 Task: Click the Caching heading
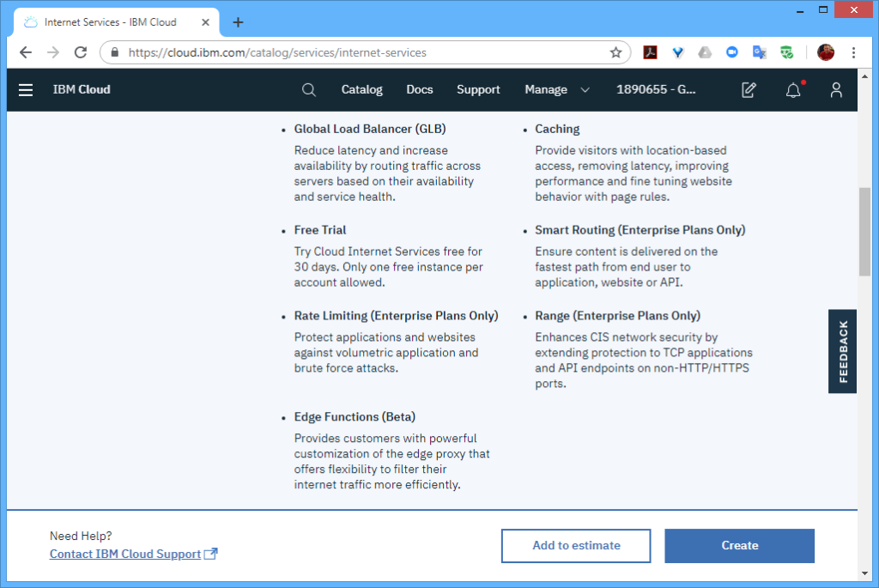tap(557, 129)
